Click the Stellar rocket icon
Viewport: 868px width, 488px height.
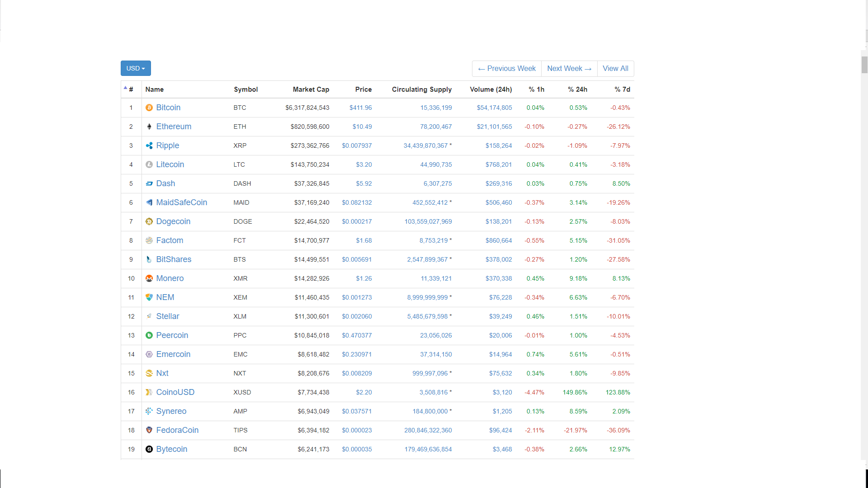(x=149, y=316)
